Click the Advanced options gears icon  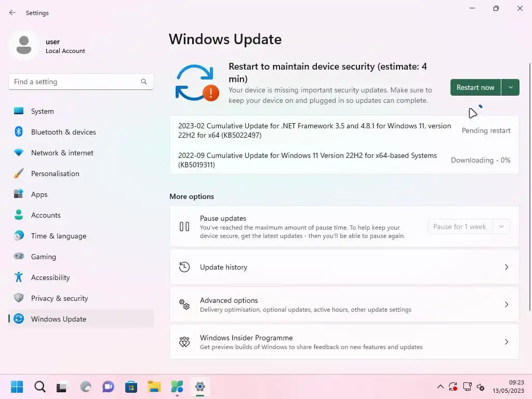click(x=184, y=304)
